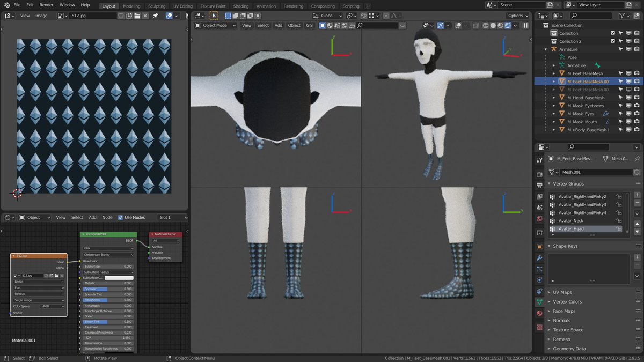This screenshot has height=362, width=644.
Task: Open the Scene properties tab icon
Action: (x=539, y=208)
